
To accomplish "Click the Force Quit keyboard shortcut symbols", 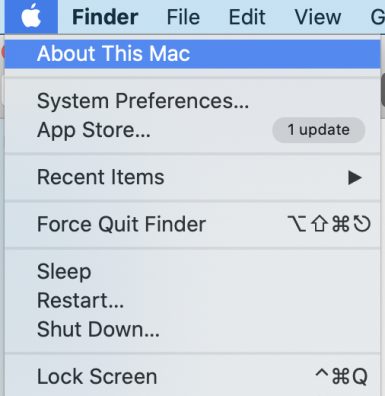I will (x=329, y=224).
